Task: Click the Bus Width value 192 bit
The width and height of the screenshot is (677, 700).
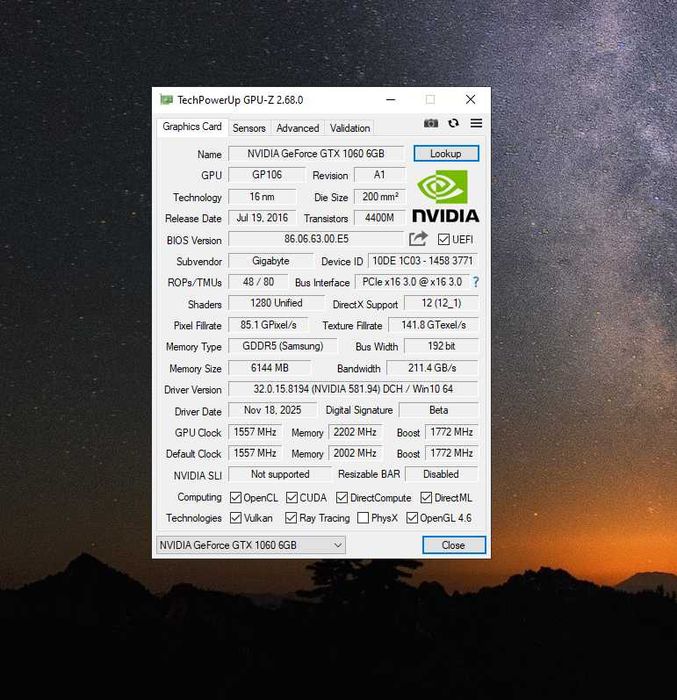Action: coord(441,346)
